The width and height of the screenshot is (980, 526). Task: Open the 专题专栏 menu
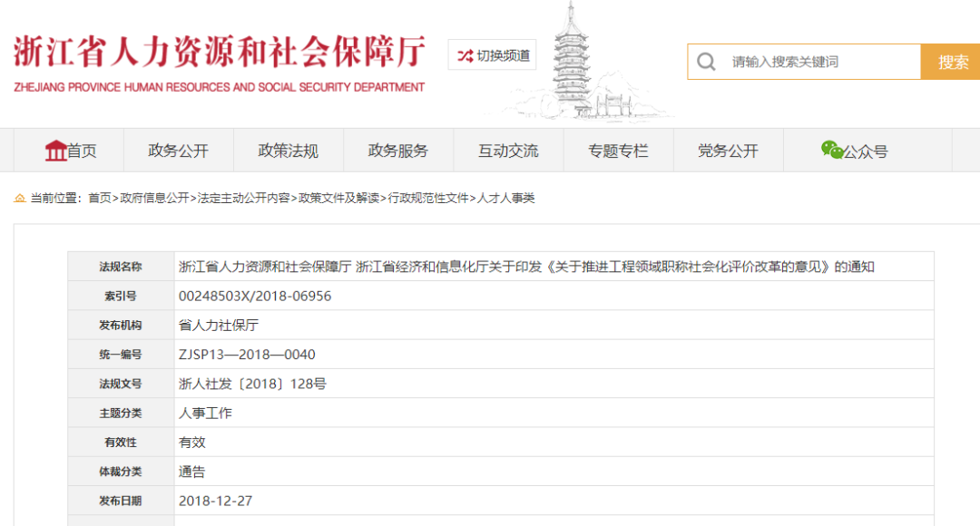pos(618,151)
